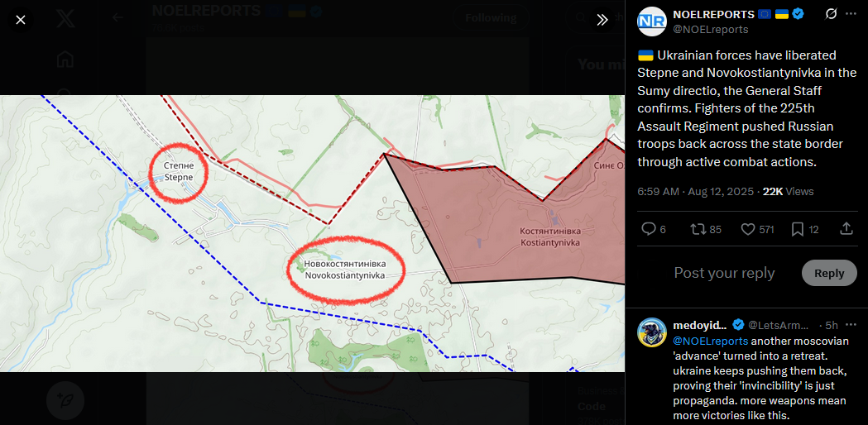Screen dimensions: 868x425
Task: Open the @NOELreports handle link
Action: click(x=710, y=29)
